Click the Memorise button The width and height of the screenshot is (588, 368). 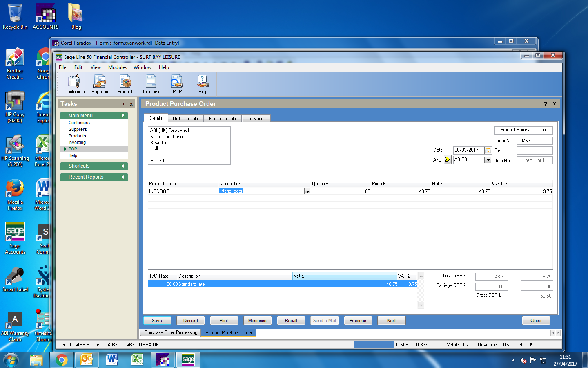coord(257,321)
